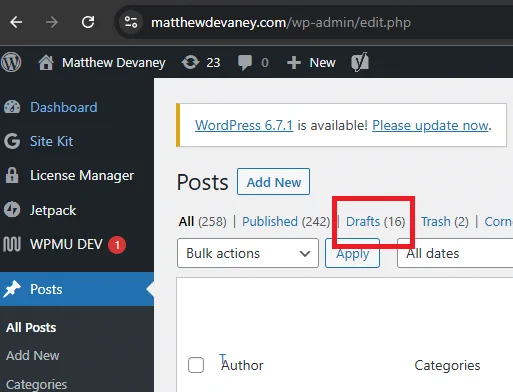
Task: Open Dashboard in sidebar
Action: [64, 107]
